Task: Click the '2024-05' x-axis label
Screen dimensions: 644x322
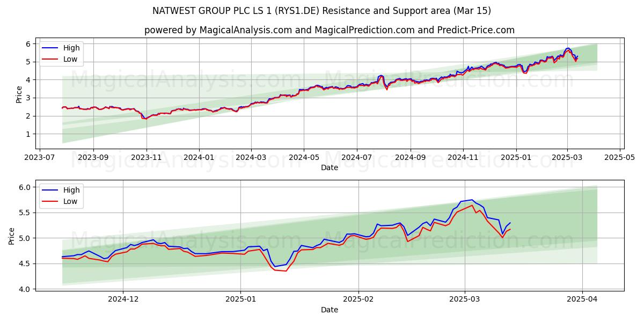Action: 304,158
